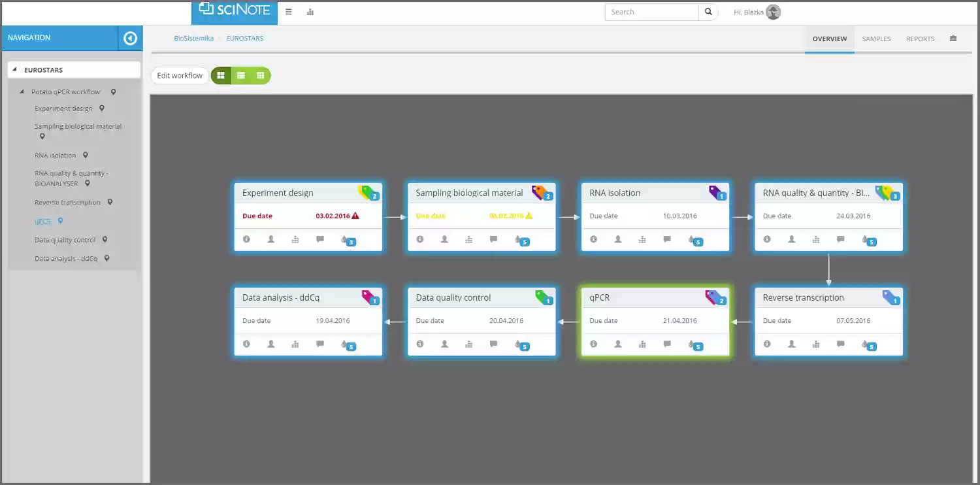Image resolution: width=980 pixels, height=485 pixels.
Task: Open samples icon on Data quality control card
Action: coord(468,344)
